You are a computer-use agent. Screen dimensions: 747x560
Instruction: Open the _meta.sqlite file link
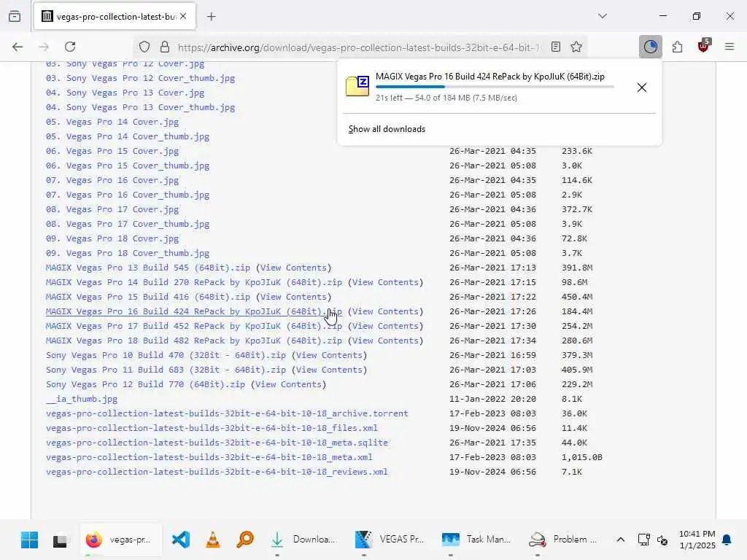(217, 443)
